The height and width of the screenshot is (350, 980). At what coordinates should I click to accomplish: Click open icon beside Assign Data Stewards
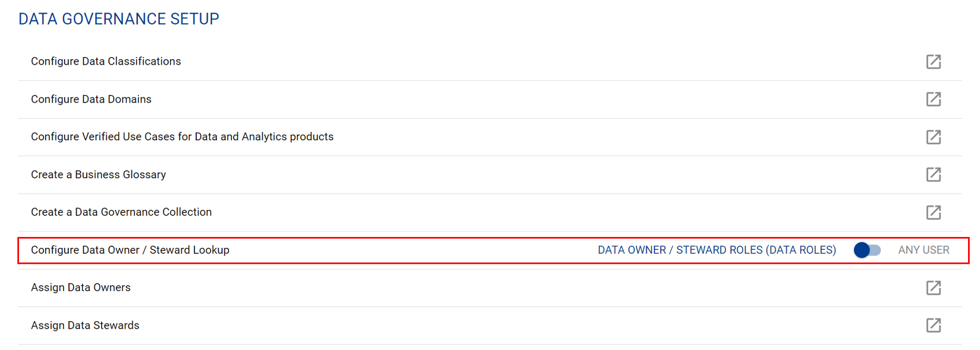tap(933, 325)
